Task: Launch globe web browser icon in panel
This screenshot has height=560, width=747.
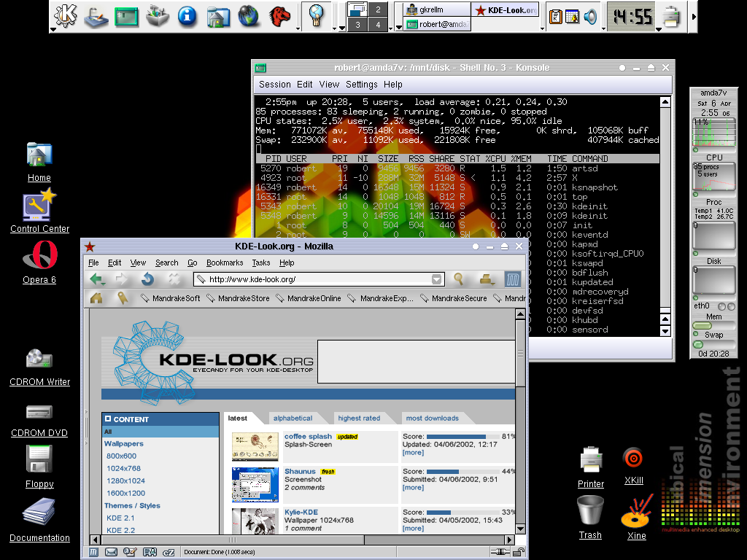Action: pos(249,16)
